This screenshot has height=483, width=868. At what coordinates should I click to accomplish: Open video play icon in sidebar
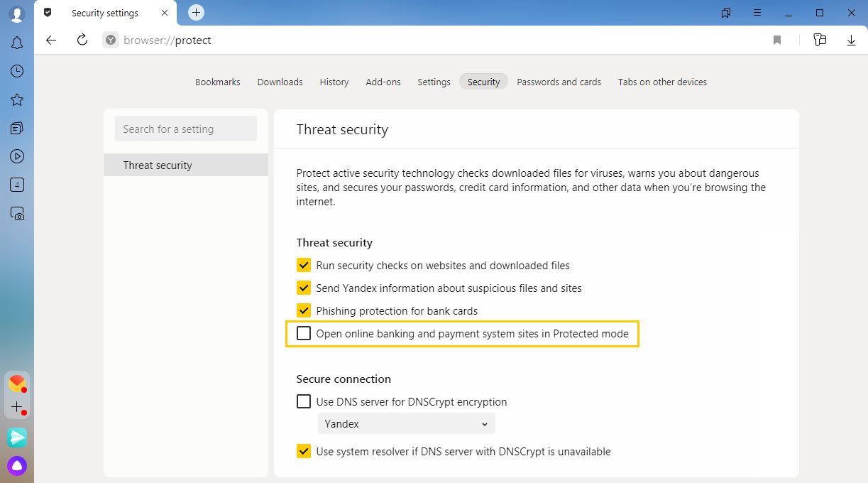(x=17, y=156)
